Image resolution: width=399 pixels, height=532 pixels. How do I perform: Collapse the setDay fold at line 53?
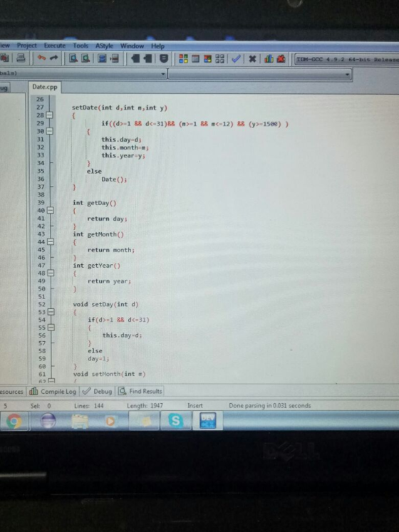point(51,312)
